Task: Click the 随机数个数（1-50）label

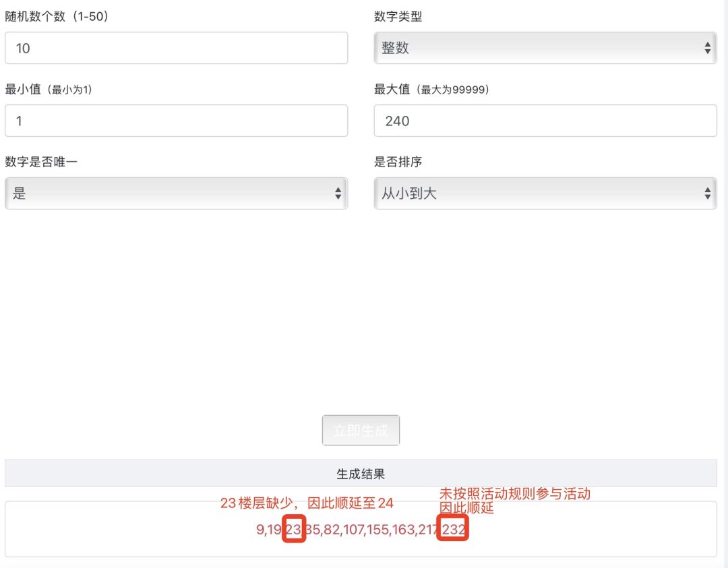Action: pos(57,17)
